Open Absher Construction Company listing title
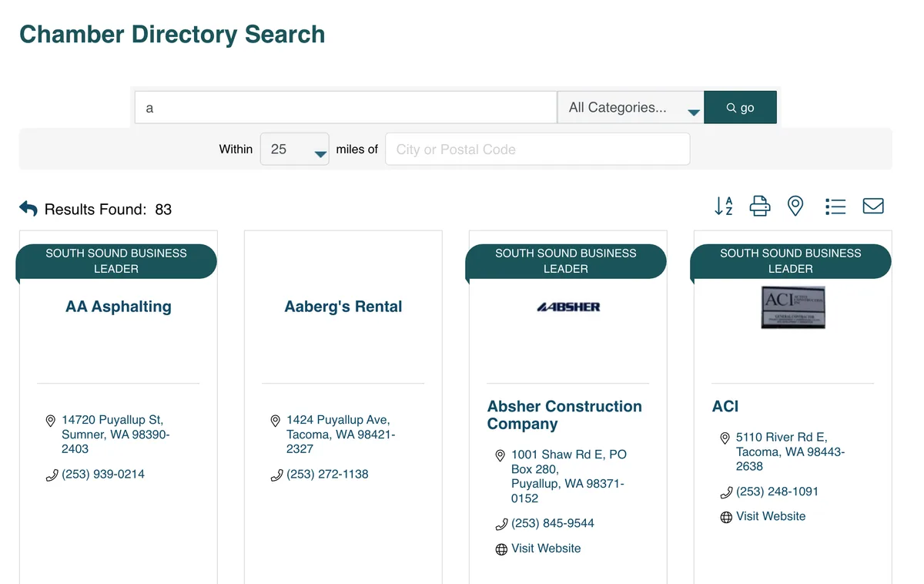 pos(564,415)
